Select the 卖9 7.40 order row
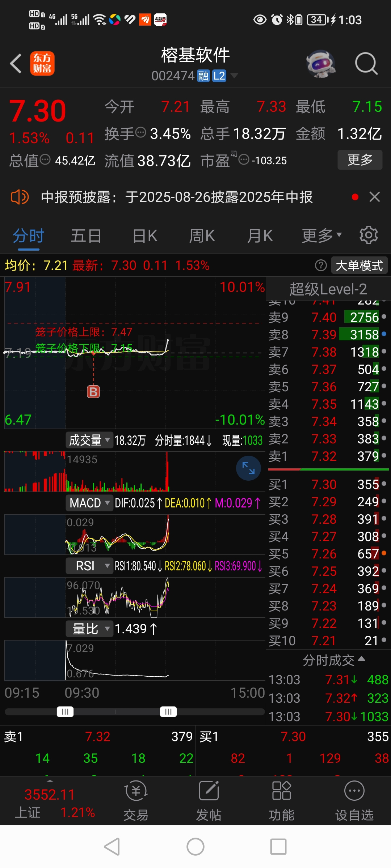Viewport: 391px width, 868px height. click(x=328, y=317)
